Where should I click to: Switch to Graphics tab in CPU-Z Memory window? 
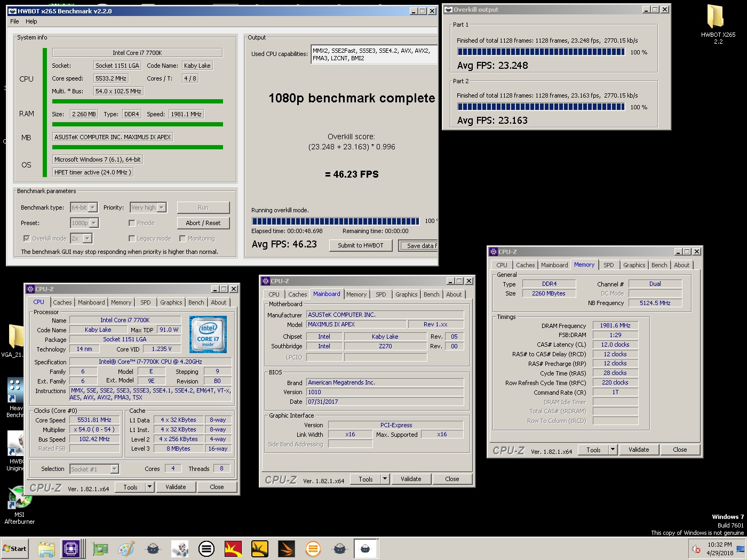[x=634, y=265]
